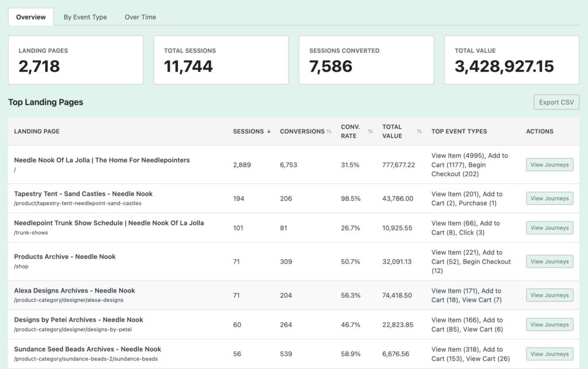Viewport: 588px width, 369px height.
Task: View Journeys for Sundance Seed Beads Archives
Action: click(550, 354)
